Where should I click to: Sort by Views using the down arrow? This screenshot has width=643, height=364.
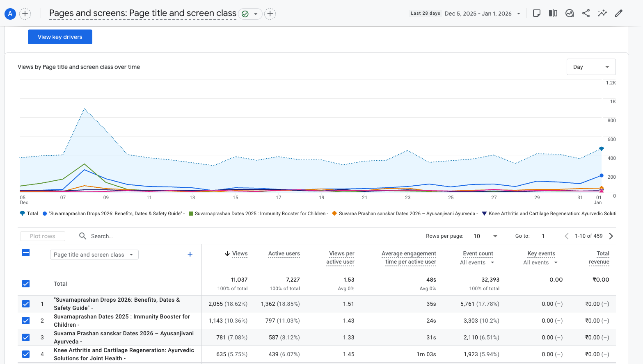point(227,254)
